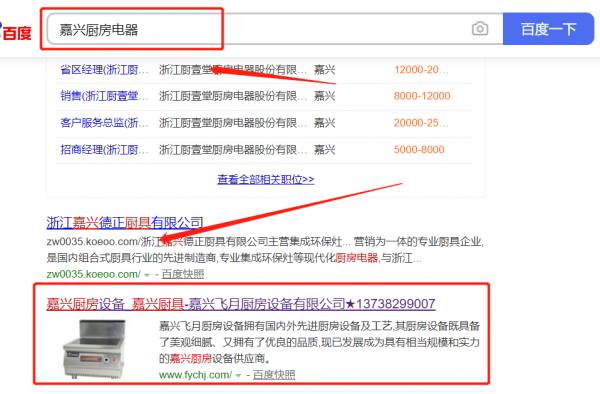600x394 pixels.
Task: Open the 浙江嘉兴德正厨具有限公司 result title
Action: [x=125, y=223]
